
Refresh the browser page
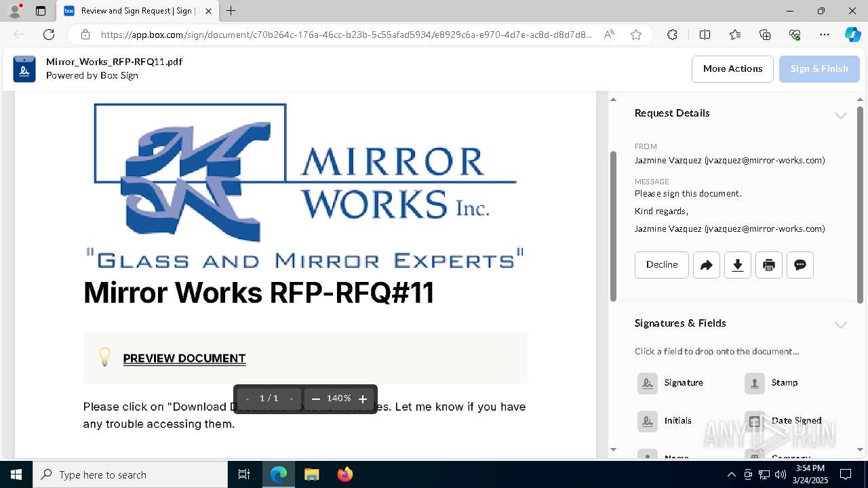[x=49, y=35]
